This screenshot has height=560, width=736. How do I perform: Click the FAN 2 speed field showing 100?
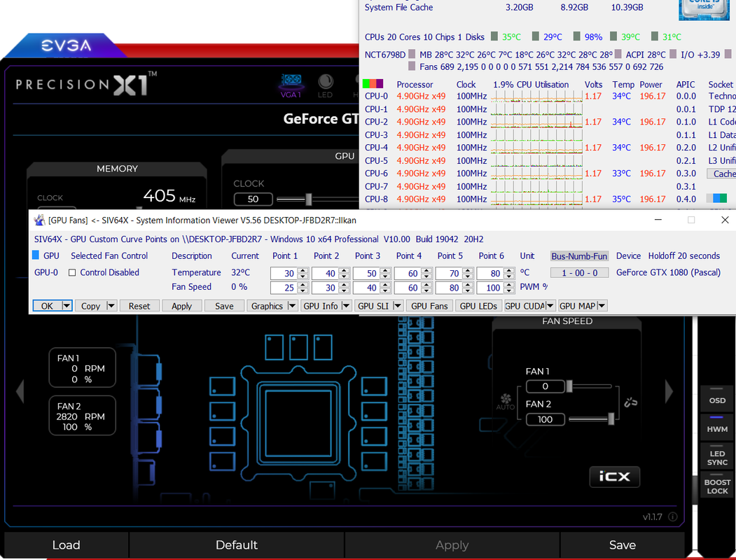(545, 419)
